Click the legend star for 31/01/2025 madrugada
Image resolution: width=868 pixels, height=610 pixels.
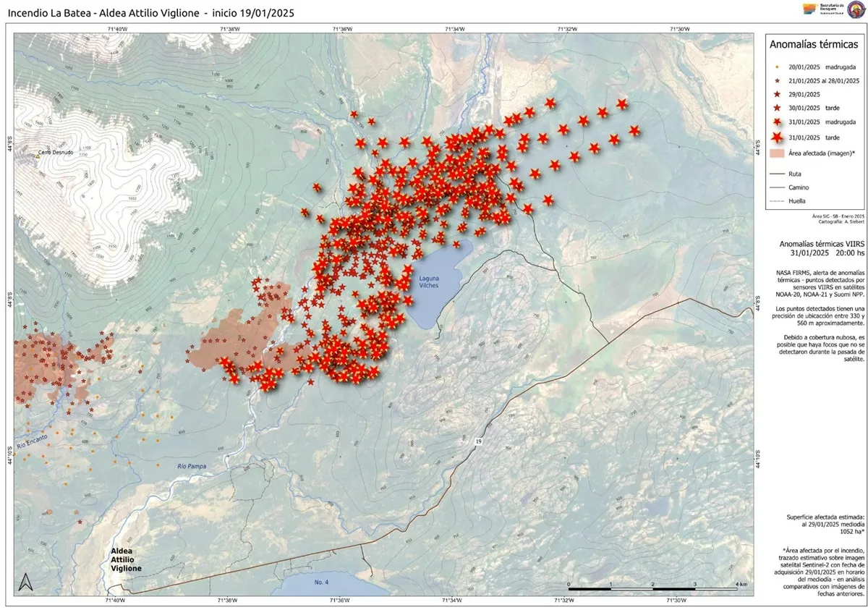[x=777, y=122]
